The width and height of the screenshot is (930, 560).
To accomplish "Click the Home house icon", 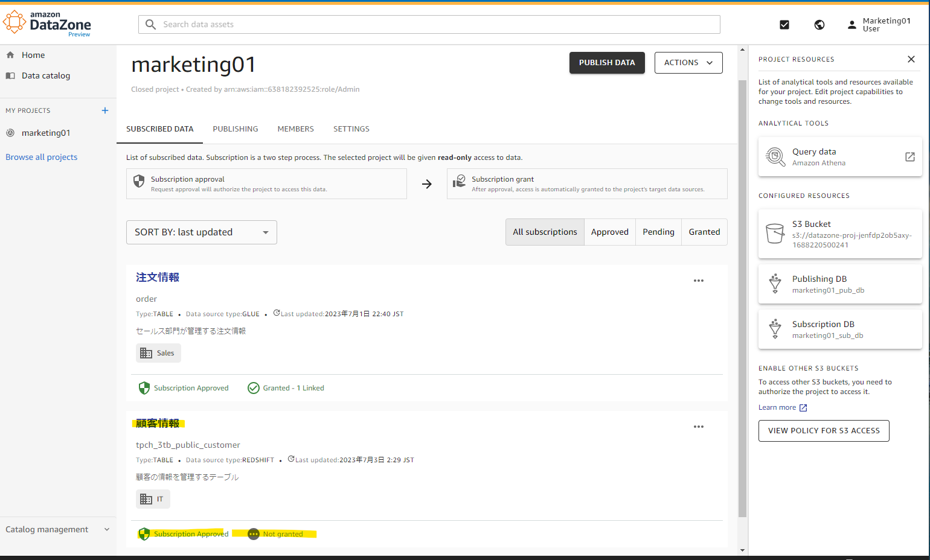I will point(10,55).
